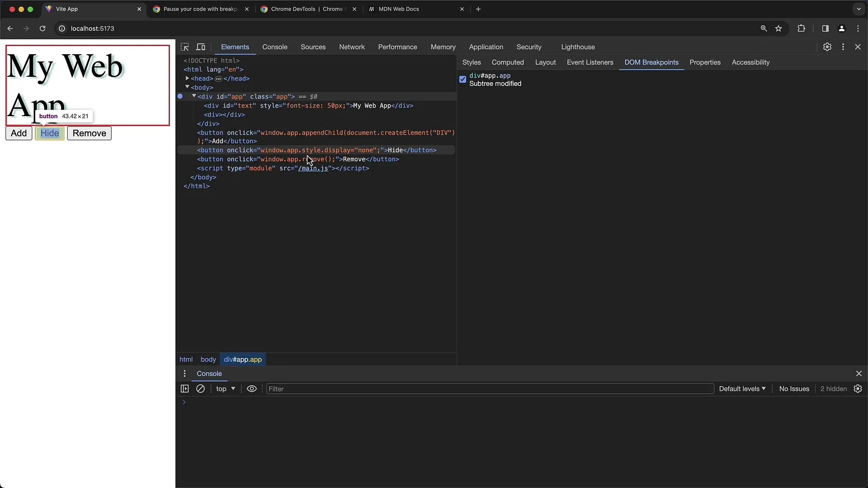The image size is (868, 488).
Task: Select the DOM Breakpoints tab
Action: click(x=651, y=62)
